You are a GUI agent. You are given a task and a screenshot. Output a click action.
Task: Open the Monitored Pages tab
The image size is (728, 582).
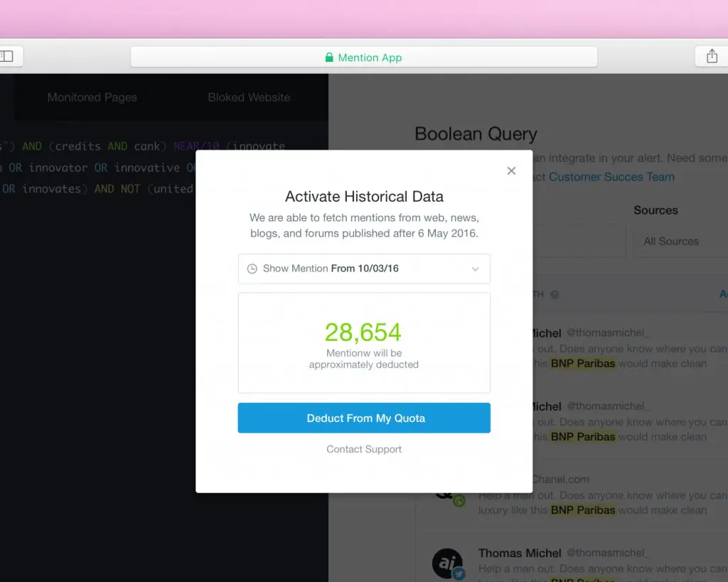click(x=92, y=97)
